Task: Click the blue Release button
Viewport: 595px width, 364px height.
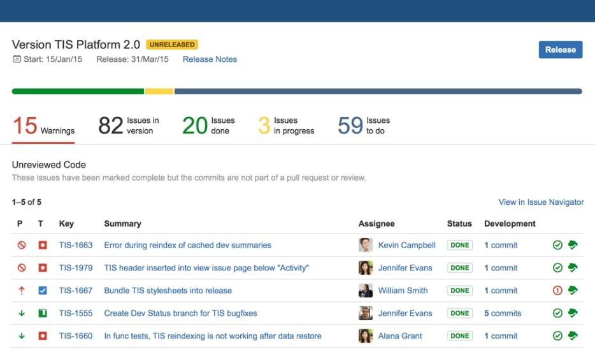Action: [561, 50]
